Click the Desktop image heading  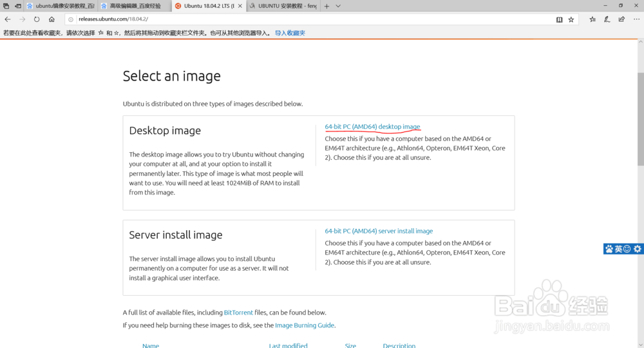click(x=165, y=131)
